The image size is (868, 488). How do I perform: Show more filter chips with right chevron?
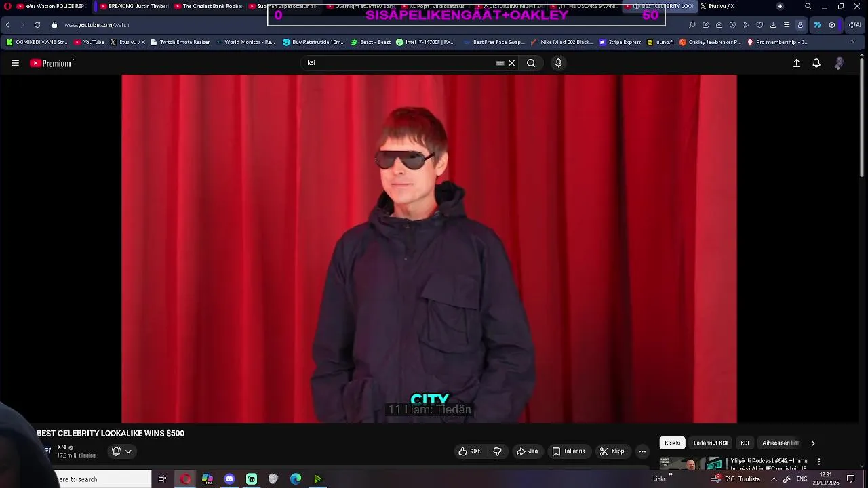coord(812,443)
